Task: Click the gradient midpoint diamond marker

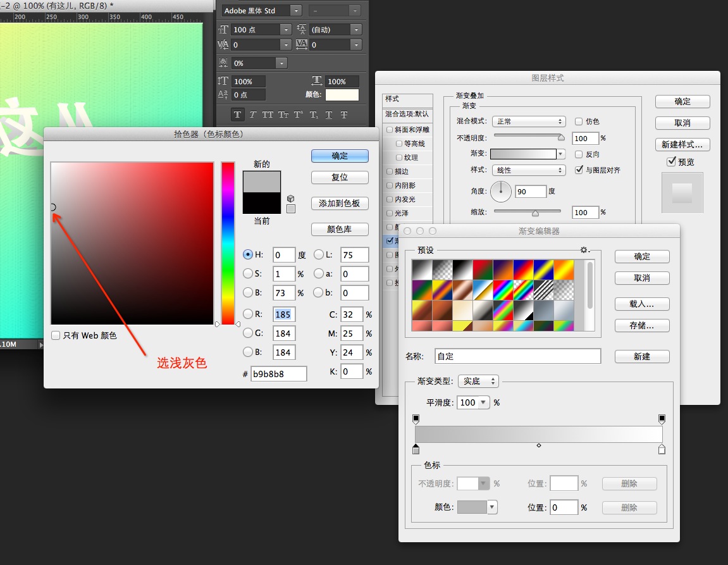Action: [x=539, y=445]
